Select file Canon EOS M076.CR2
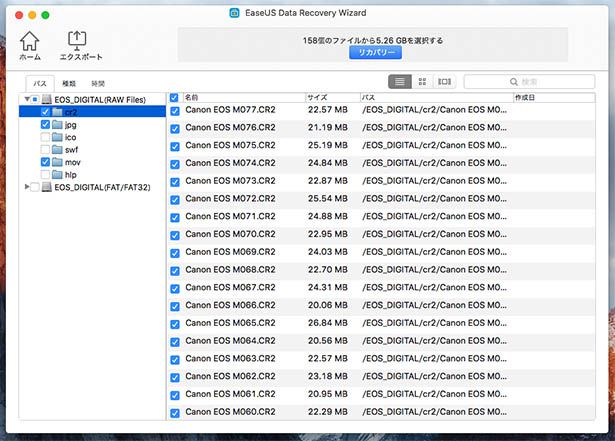 230,128
